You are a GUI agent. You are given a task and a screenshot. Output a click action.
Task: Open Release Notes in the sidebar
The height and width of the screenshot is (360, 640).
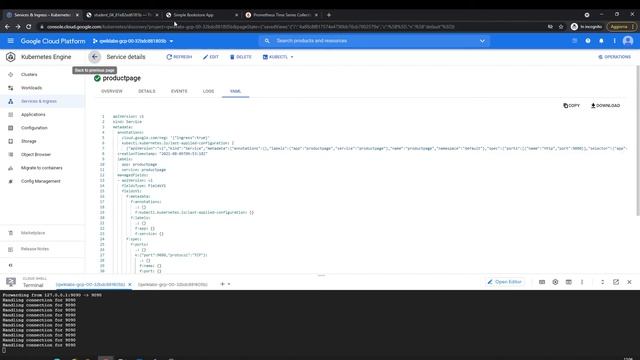pos(35,249)
